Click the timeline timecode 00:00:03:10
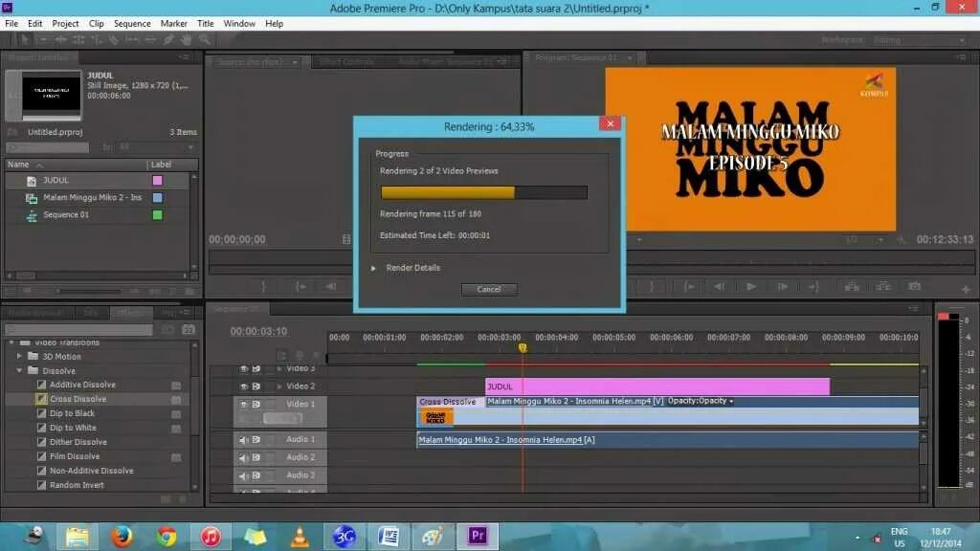The height and width of the screenshot is (551, 980). click(x=258, y=332)
